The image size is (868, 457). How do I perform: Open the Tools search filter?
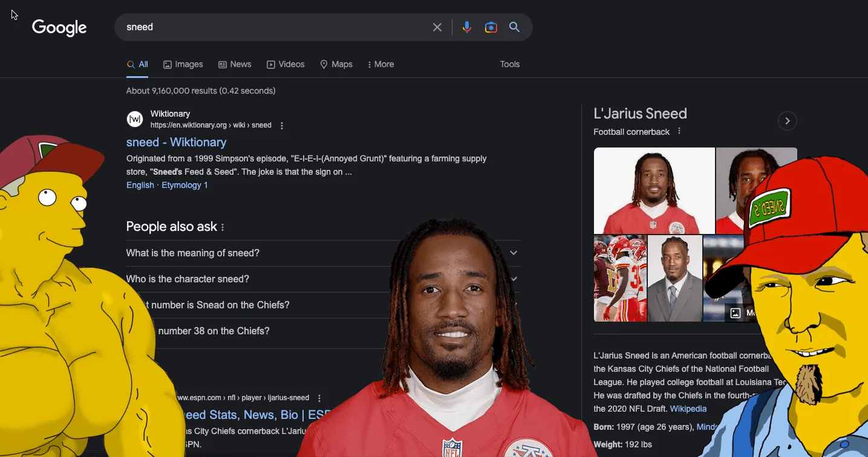click(510, 65)
